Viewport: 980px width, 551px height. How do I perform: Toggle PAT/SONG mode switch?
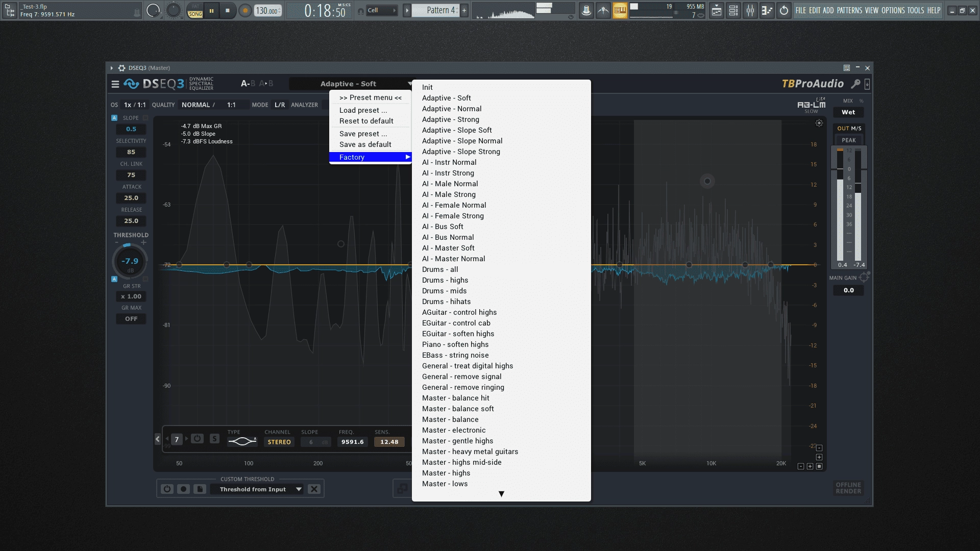click(x=195, y=10)
